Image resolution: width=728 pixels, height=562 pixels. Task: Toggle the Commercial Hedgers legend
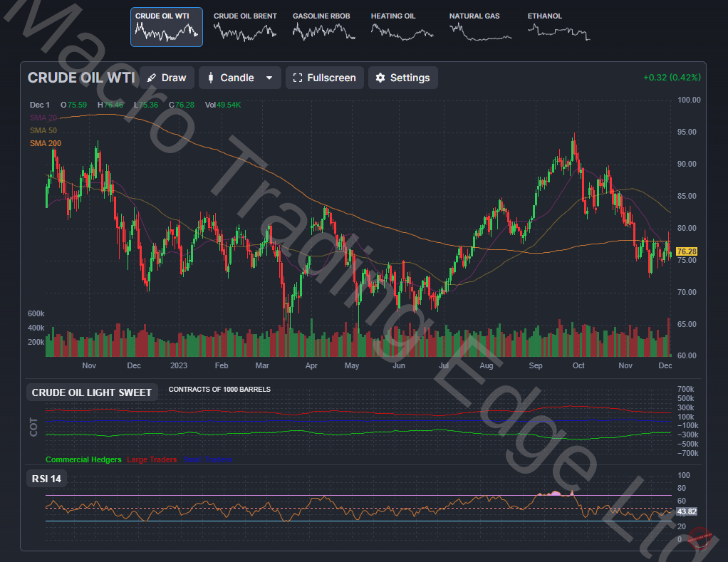tap(83, 459)
